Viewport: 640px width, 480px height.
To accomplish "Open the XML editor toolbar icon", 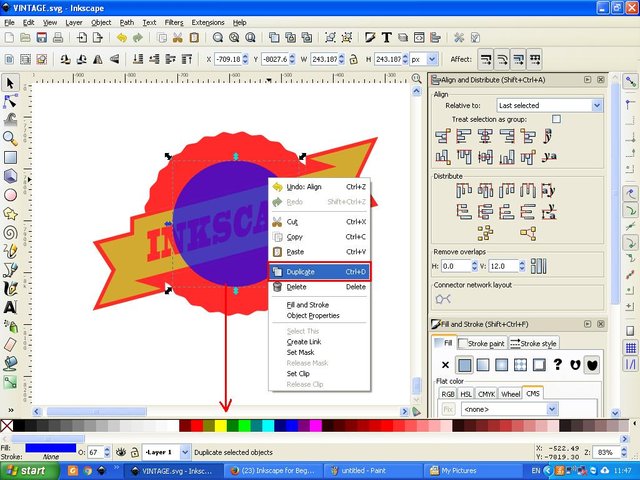I will coord(419,38).
